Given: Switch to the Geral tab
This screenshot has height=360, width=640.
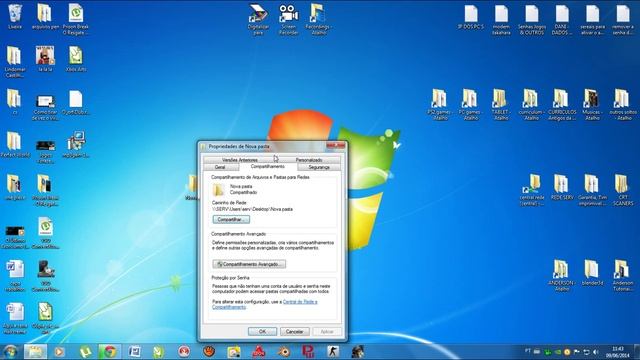Looking at the screenshot, I should tap(220, 167).
